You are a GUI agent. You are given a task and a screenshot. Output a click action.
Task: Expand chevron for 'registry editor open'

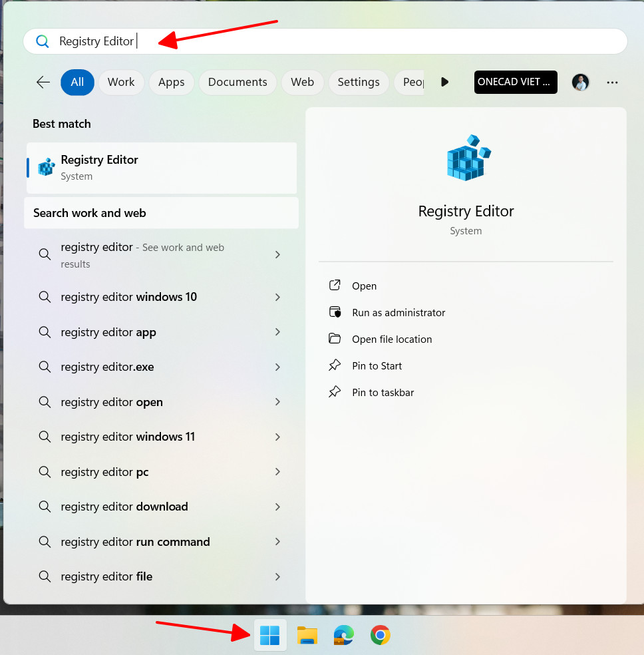coord(277,402)
